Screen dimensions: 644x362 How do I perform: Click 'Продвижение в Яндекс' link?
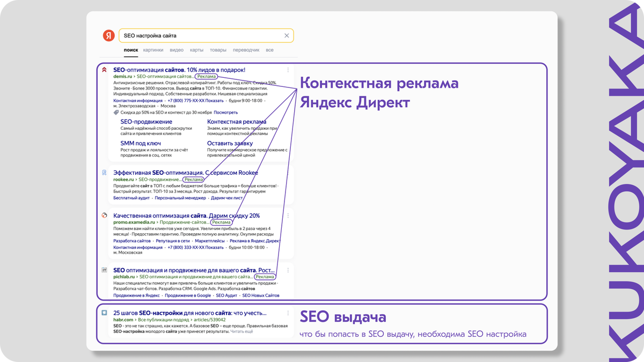136,295
